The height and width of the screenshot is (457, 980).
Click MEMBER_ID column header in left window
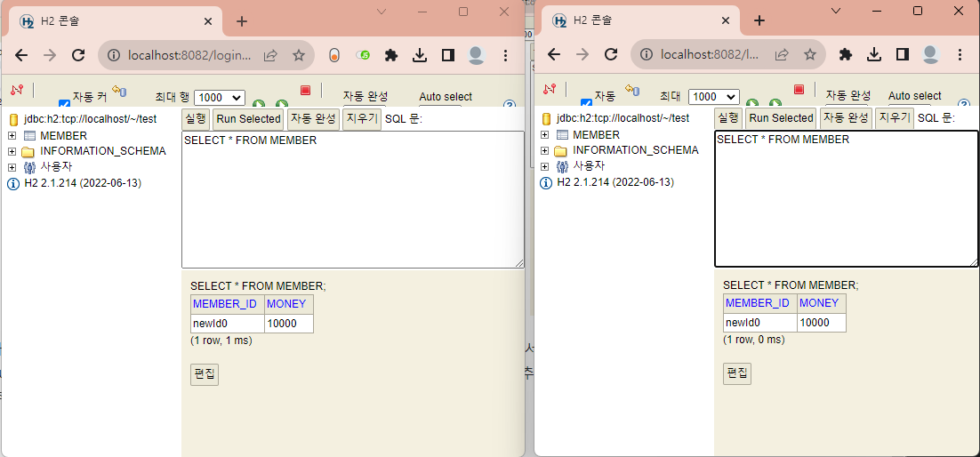(x=228, y=304)
